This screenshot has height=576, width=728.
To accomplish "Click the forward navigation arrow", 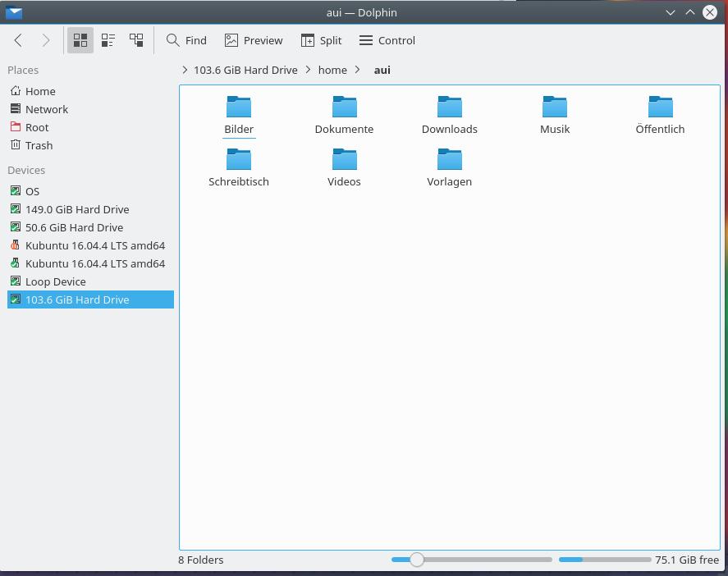I will [46, 40].
